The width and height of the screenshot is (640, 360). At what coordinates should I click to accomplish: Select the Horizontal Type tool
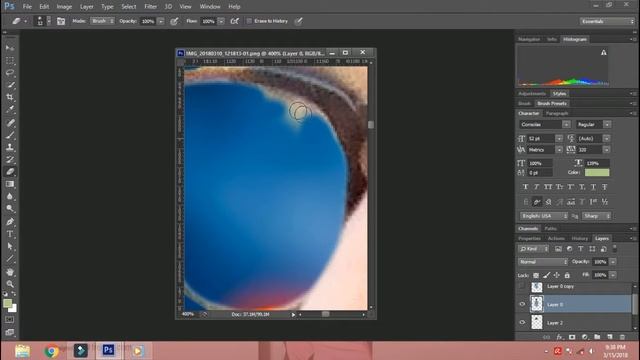click(10, 234)
